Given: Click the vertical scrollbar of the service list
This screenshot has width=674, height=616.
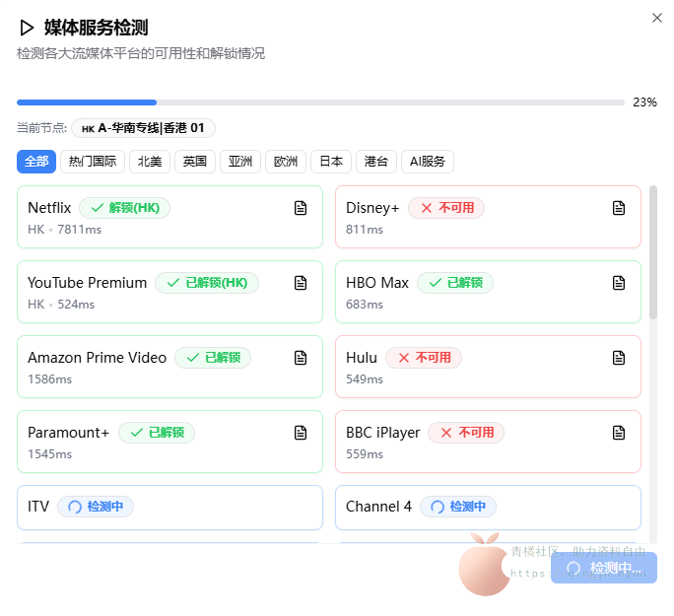Looking at the screenshot, I should pos(653,252).
